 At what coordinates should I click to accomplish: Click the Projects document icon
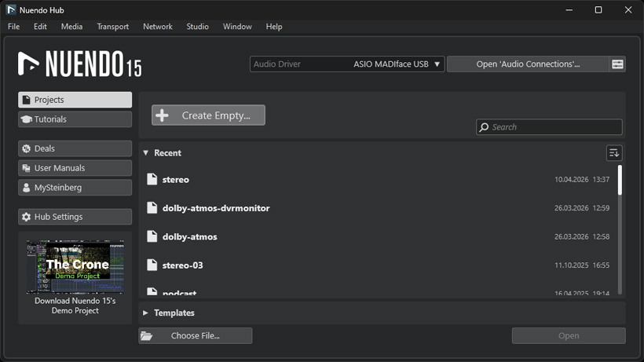[26, 100]
